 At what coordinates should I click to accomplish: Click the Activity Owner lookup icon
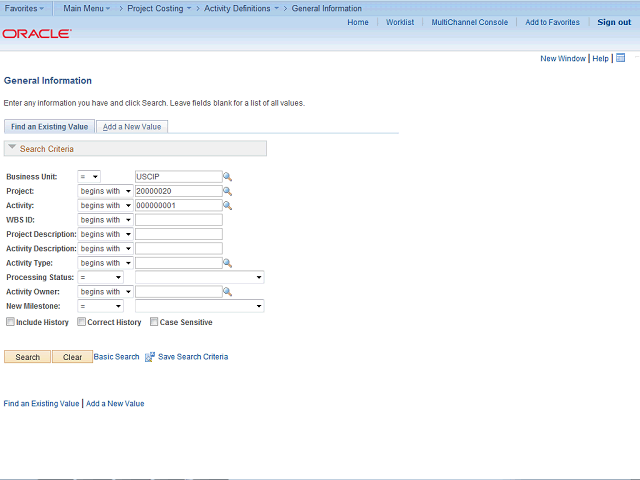point(227,292)
